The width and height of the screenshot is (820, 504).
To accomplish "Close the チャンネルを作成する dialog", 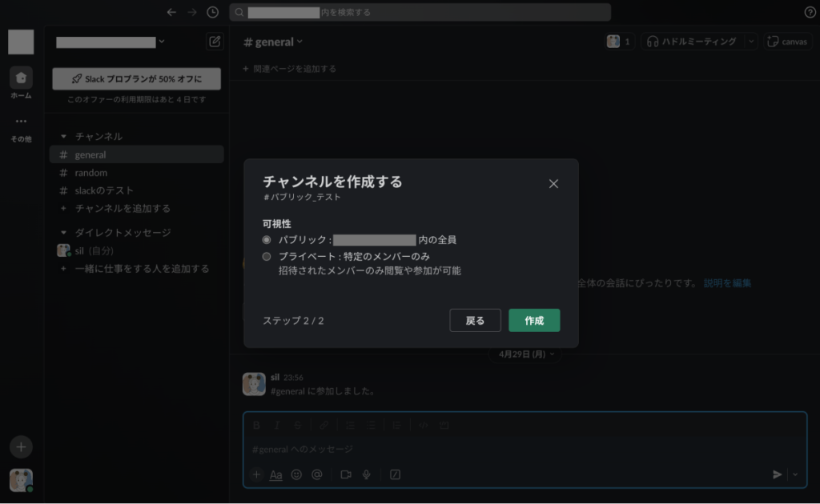I will pos(553,184).
